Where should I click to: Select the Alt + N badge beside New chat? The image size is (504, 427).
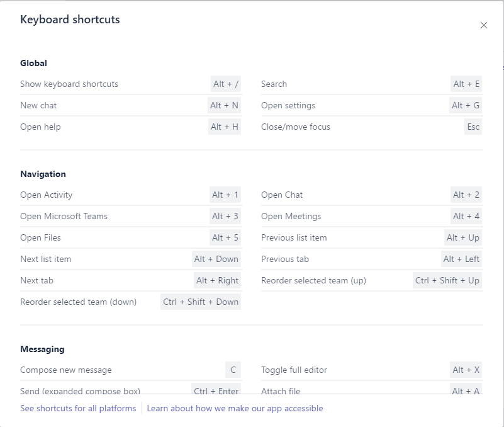pyautogui.click(x=225, y=105)
